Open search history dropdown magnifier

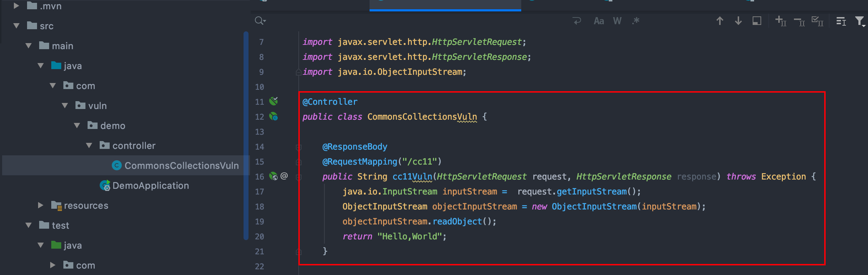click(260, 21)
